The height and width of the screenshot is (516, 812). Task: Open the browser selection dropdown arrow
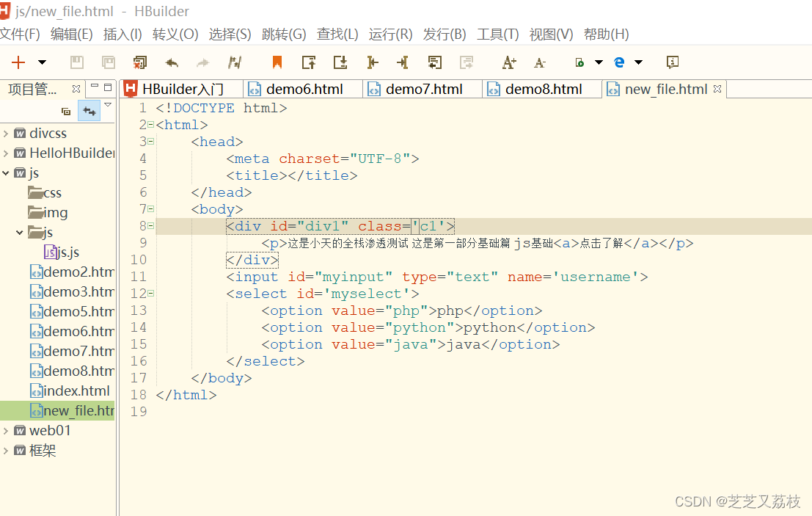coord(638,62)
